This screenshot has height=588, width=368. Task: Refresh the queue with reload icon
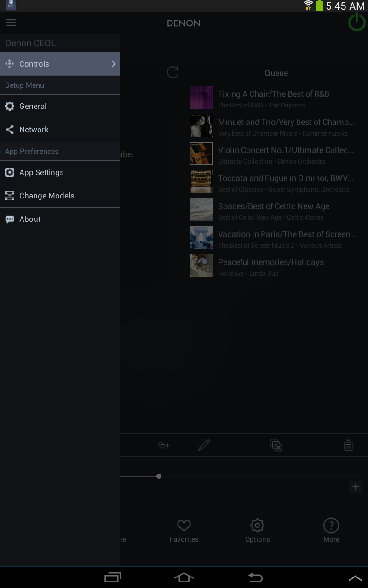coord(172,72)
